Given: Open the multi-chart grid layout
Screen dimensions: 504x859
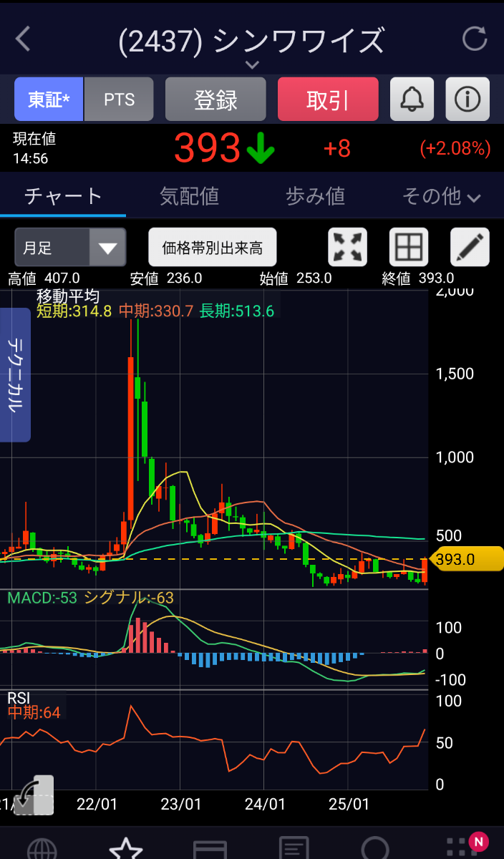Looking at the screenshot, I should pos(408,248).
